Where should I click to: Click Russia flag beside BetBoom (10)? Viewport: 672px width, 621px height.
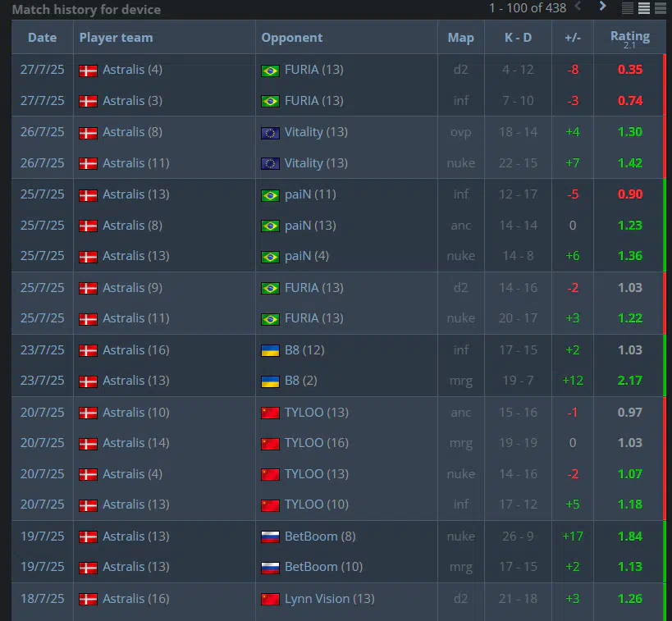[x=270, y=568]
